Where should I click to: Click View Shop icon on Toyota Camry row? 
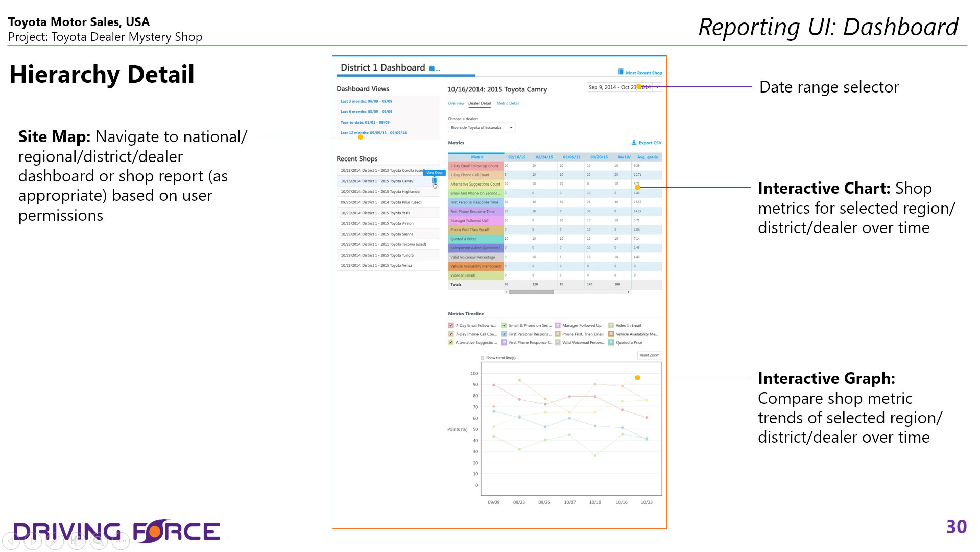click(x=434, y=181)
